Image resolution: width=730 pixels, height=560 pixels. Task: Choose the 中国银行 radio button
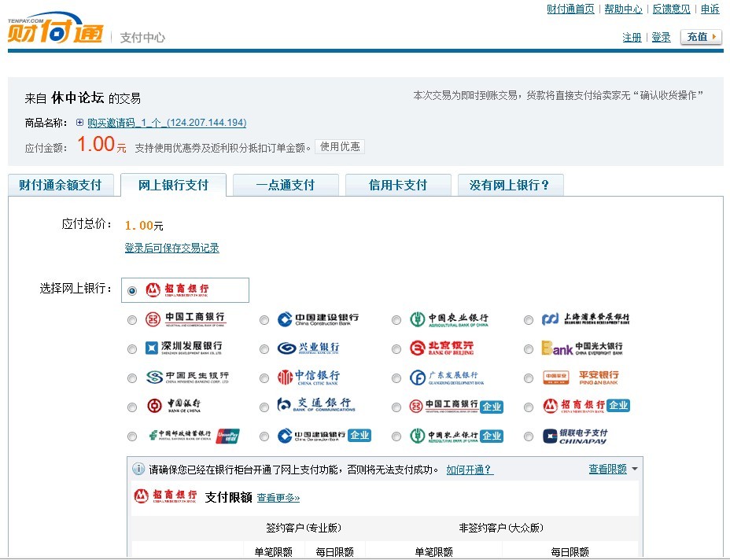(x=132, y=407)
